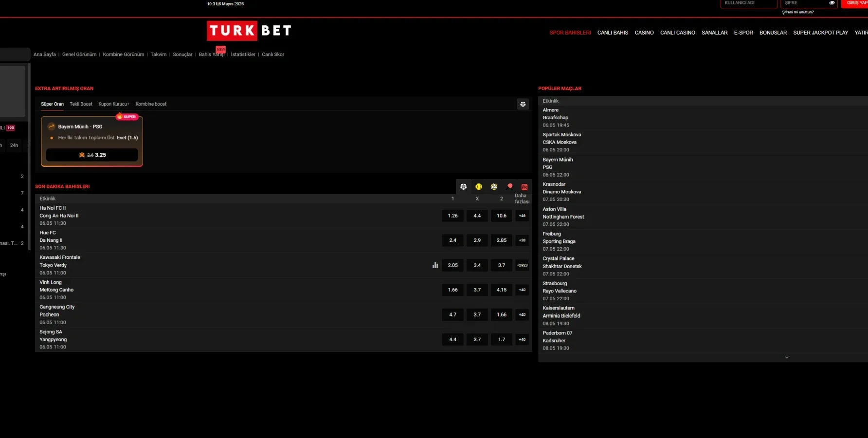
Task: Open the Crystal Palace vs Shakhtar Donetsk match
Action: pos(703,266)
